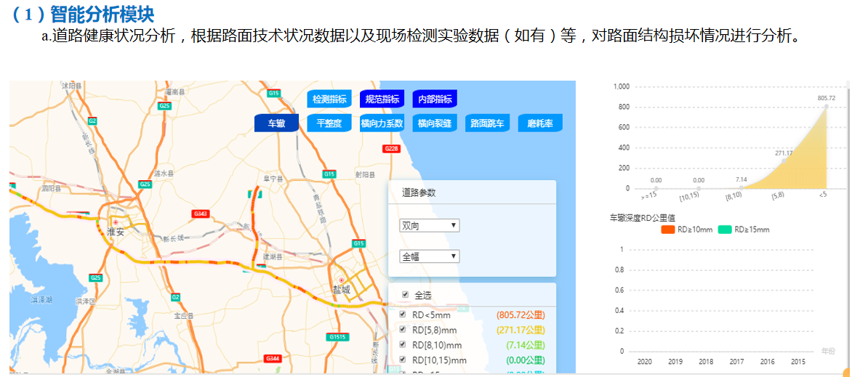The image size is (868, 377).
Task: Click the 271.17 data point on chart
Action: coord(783,161)
